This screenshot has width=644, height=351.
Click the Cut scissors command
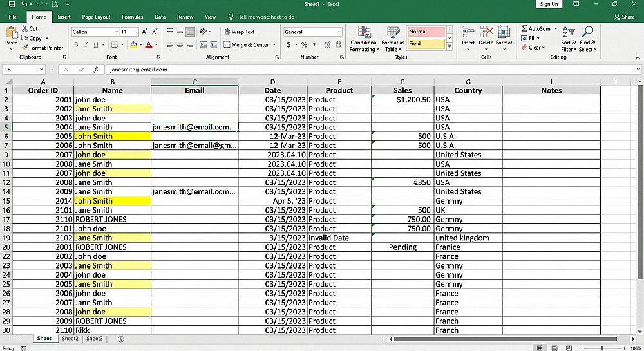[30, 29]
